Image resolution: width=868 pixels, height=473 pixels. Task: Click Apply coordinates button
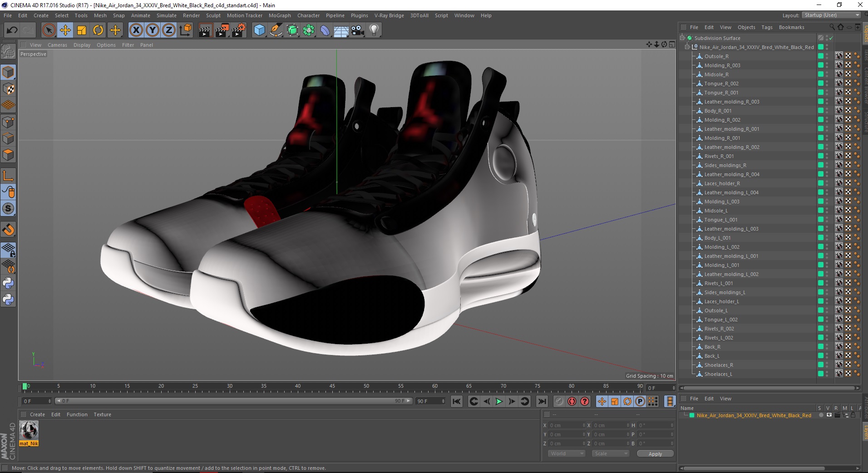(x=655, y=454)
